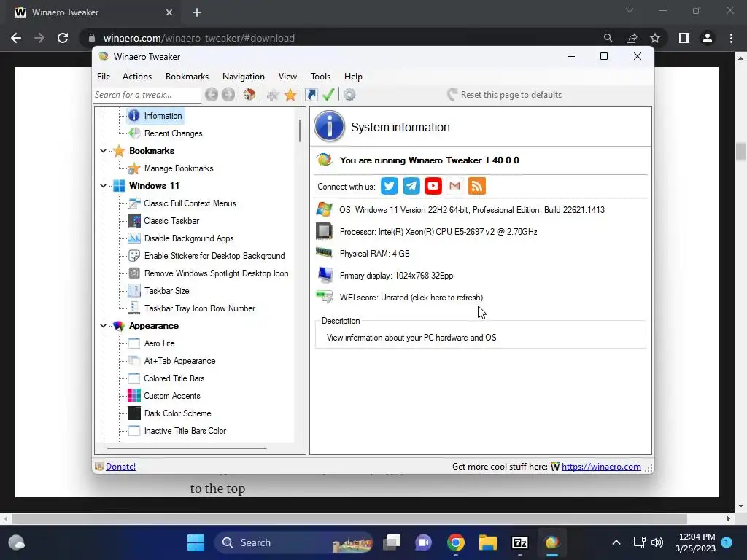Select Recent Changes in the tree
747x560 pixels.
pyautogui.click(x=174, y=133)
